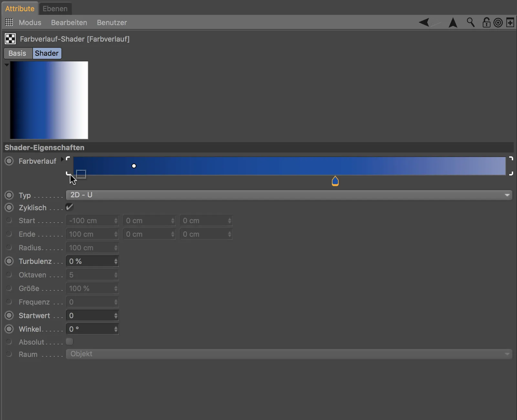
Task: Open new attribute manager plus icon
Action: [x=510, y=23]
